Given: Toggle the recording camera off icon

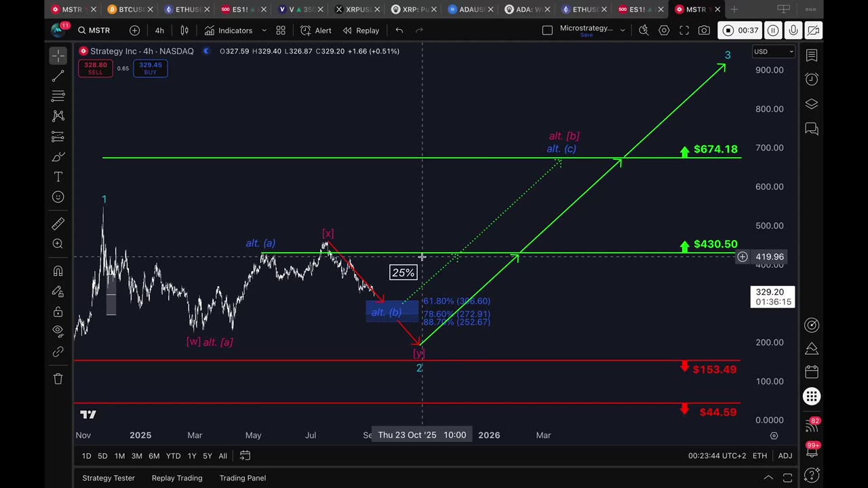Looking at the screenshot, I should pos(813,30).
